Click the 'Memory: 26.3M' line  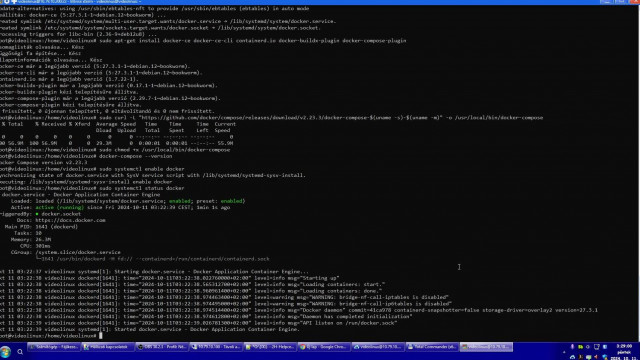pos(31,240)
